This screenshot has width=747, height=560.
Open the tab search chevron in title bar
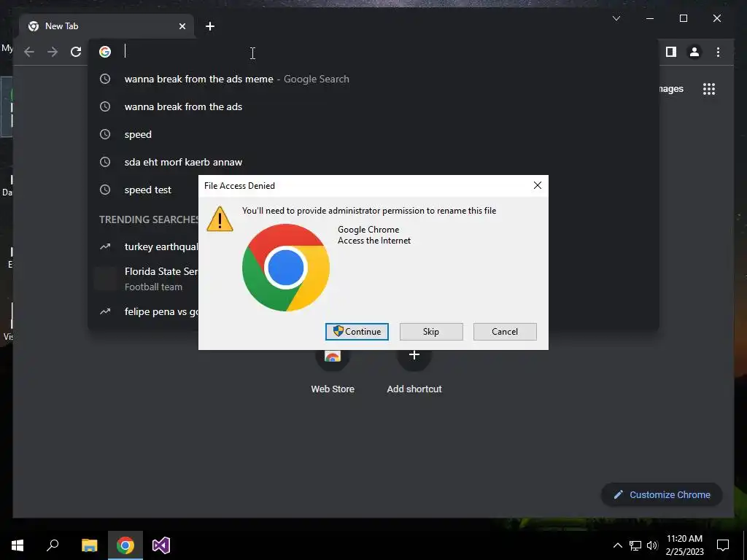(x=616, y=18)
